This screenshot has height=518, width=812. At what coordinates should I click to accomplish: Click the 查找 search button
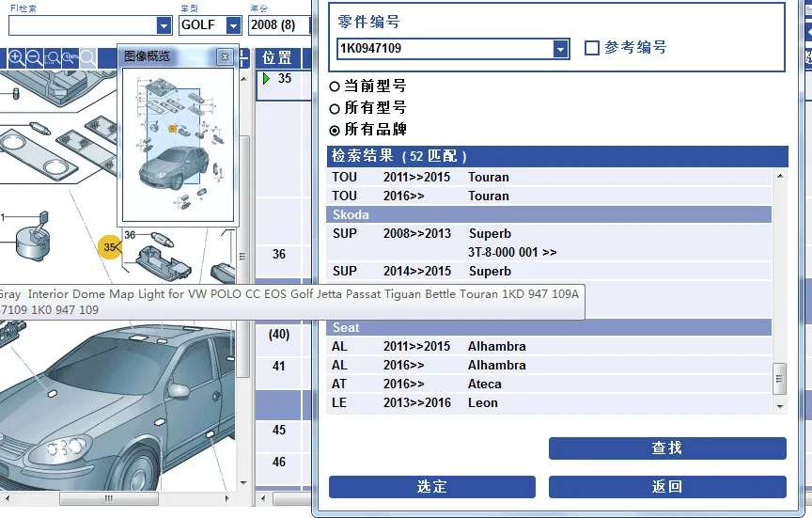point(667,448)
